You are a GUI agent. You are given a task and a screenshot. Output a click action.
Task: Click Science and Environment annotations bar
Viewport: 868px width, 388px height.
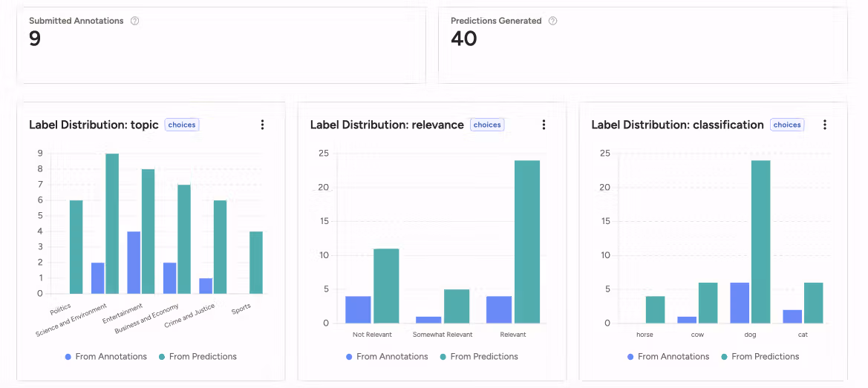[x=98, y=278]
